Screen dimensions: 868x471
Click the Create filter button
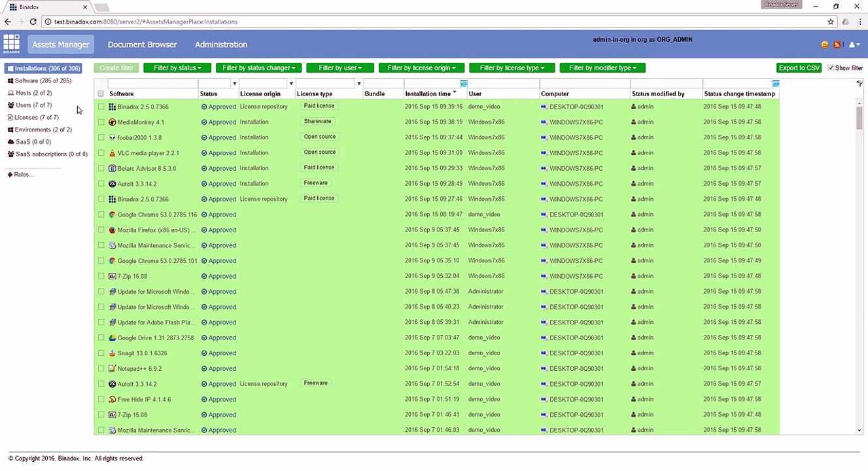coord(116,68)
